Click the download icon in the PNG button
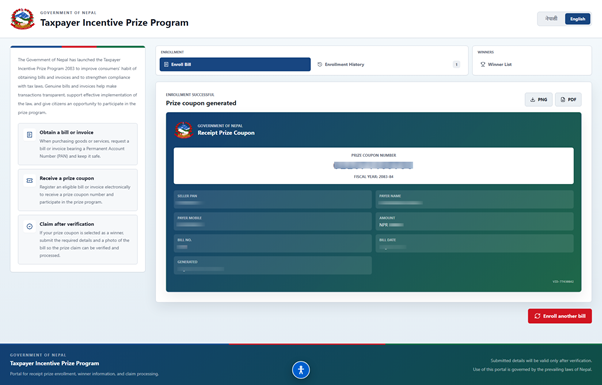Screen dimensions: 602x385 tap(533, 99)
